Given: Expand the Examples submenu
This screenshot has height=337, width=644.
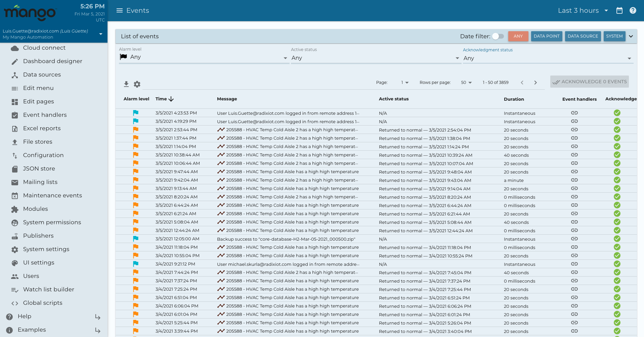Looking at the screenshot, I should (x=98, y=330).
